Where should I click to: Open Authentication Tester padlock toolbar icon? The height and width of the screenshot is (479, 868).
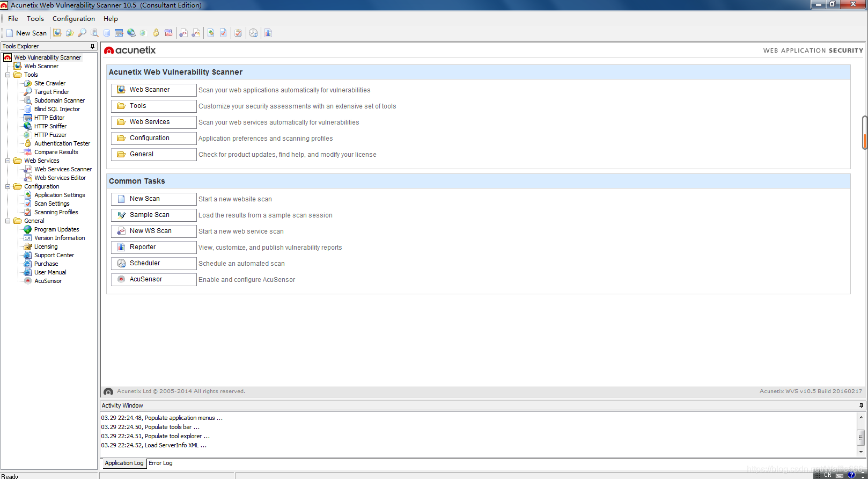156,33
